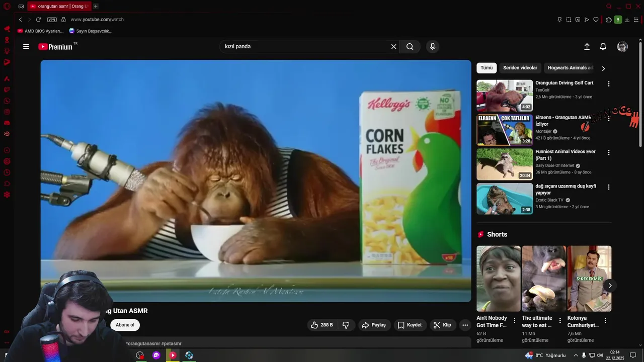This screenshot has width=644, height=362.
Task: Open the taskbar volume speaker icon
Action: [600, 355]
